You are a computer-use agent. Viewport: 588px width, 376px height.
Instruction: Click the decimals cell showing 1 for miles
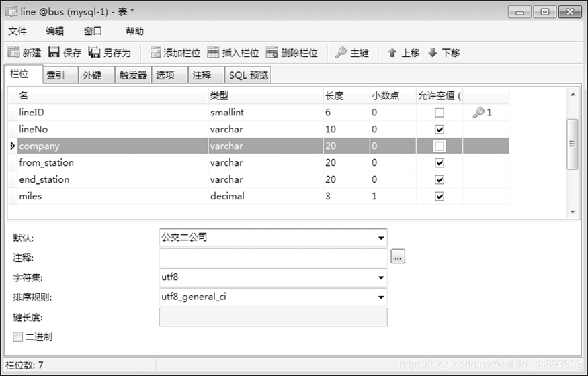(x=393, y=196)
